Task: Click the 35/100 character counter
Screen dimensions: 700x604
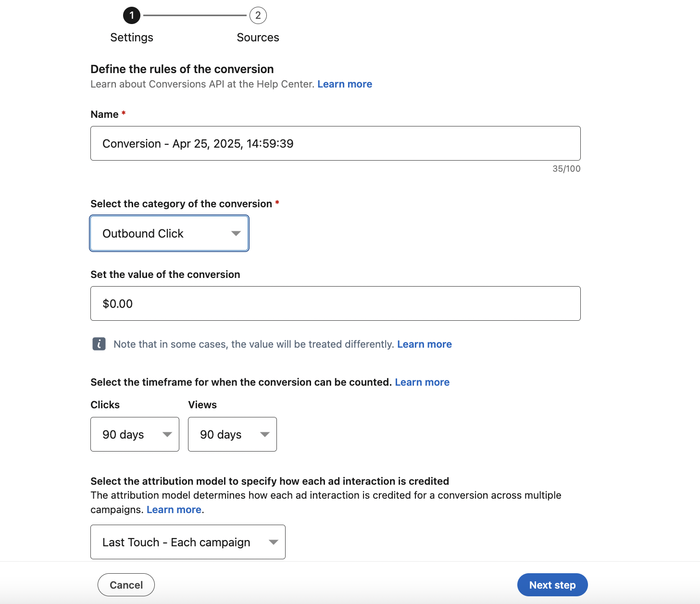Action: pos(566,169)
